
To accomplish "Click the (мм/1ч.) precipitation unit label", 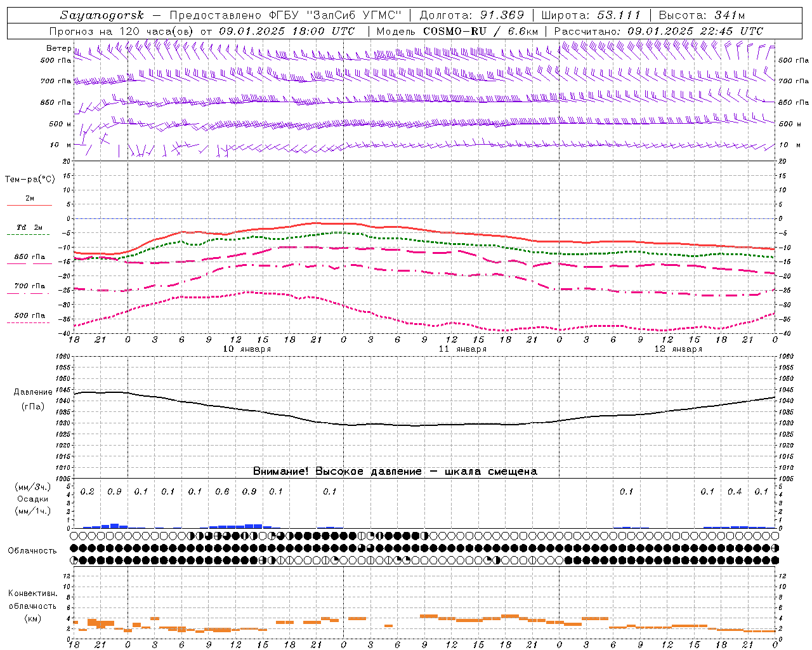I will point(33,511).
